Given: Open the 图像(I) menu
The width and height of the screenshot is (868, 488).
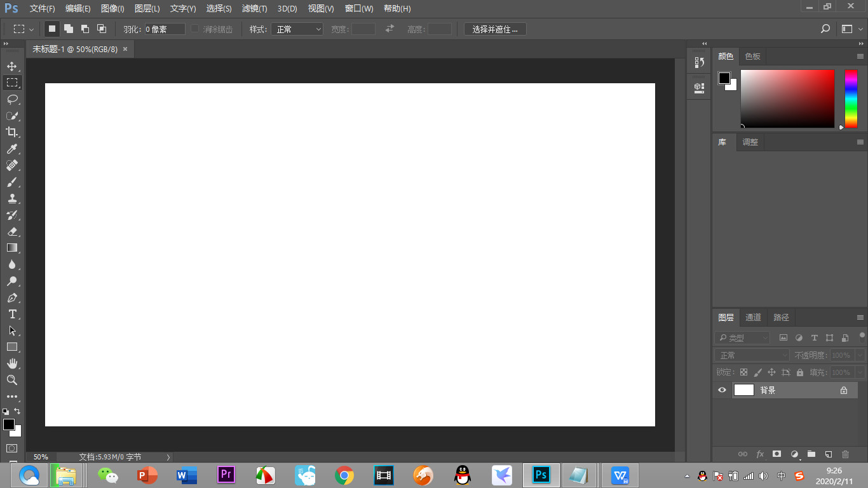Looking at the screenshot, I should (x=112, y=9).
